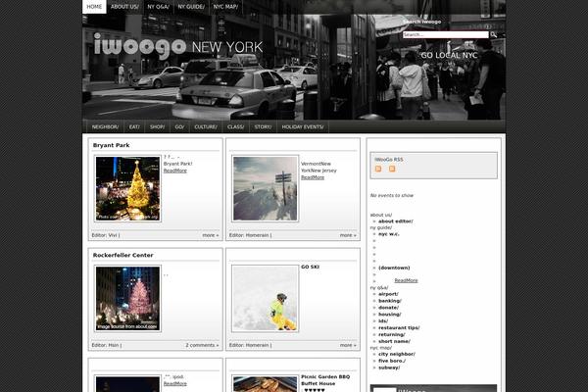Click the search magnifier icon
Viewport: 588px width, 392px height.
[494, 34]
